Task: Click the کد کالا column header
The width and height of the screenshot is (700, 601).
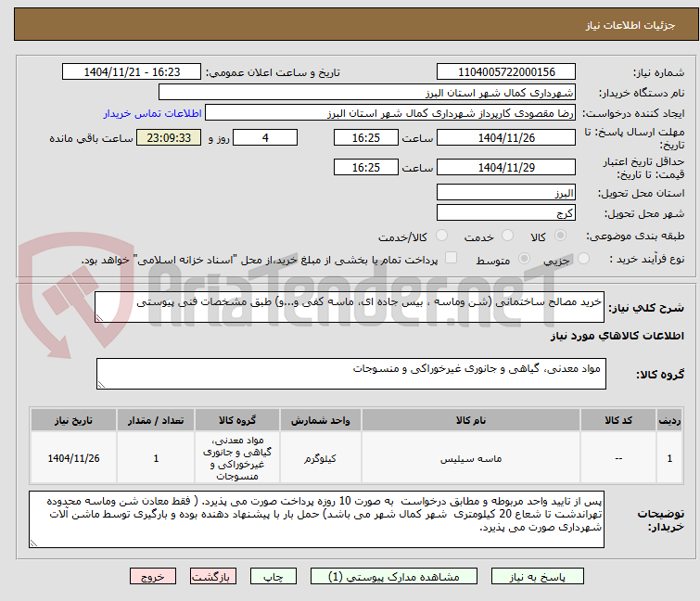Action: (x=618, y=420)
